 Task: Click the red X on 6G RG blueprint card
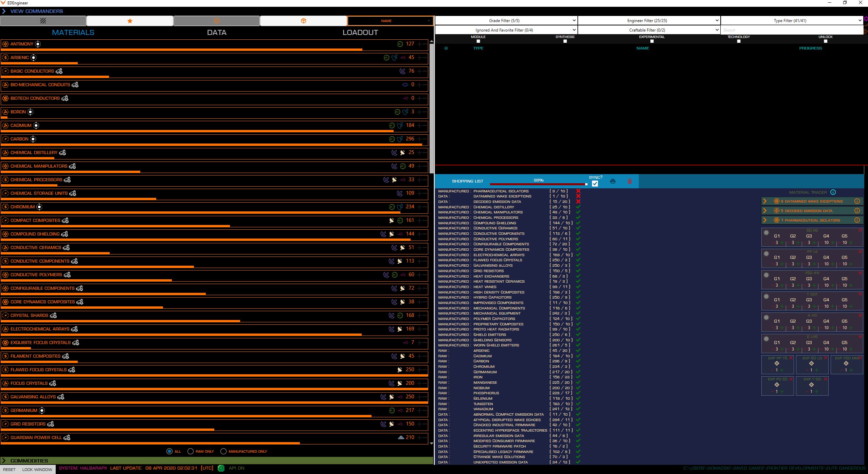860,230
